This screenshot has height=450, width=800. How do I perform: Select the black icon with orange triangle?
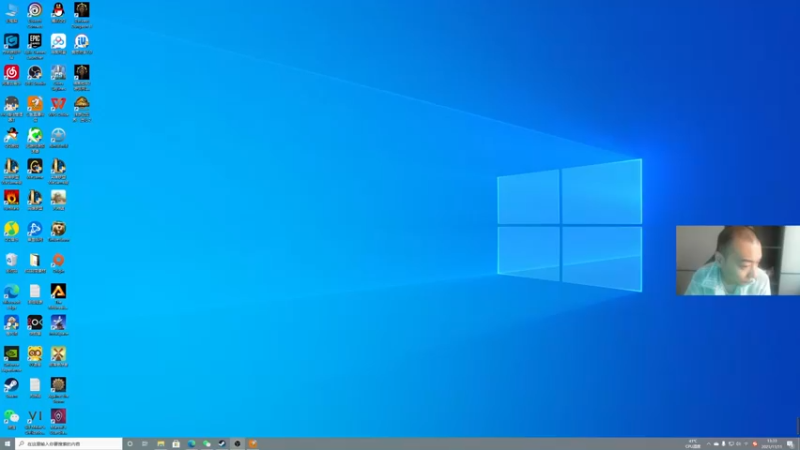58,296
